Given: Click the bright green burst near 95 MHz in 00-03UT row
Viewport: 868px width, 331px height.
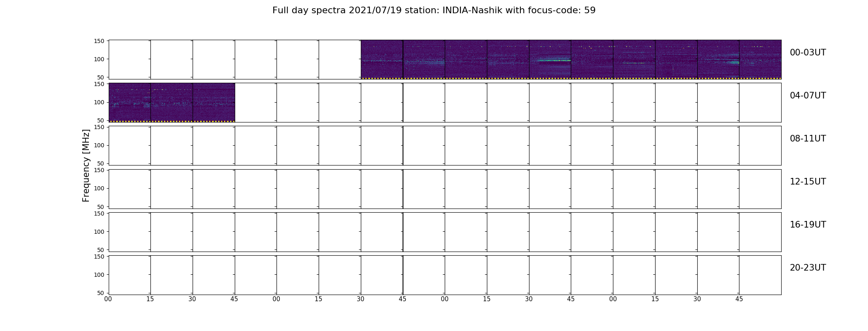Looking at the screenshot, I should 554,60.
